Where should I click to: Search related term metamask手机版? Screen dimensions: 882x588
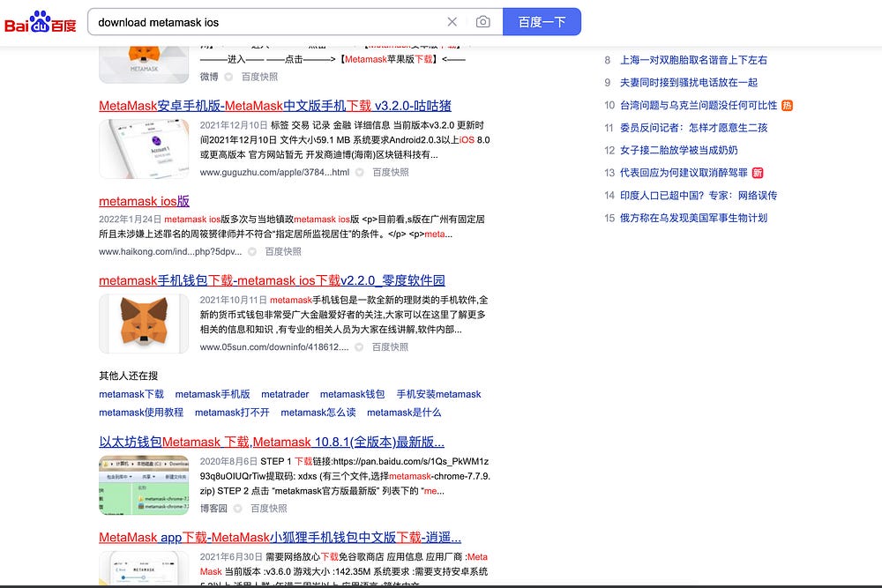[212, 394]
